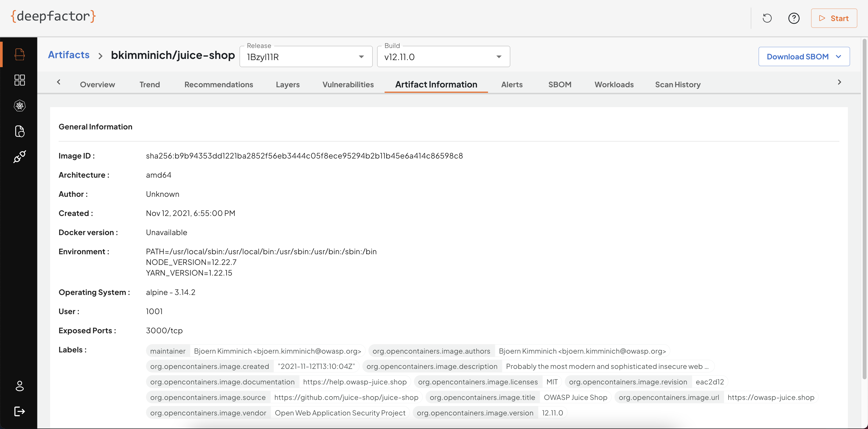The width and height of the screenshot is (868, 429).
Task: Click the alpine - 3.14.2 operating system value
Action: click(170, 292)
